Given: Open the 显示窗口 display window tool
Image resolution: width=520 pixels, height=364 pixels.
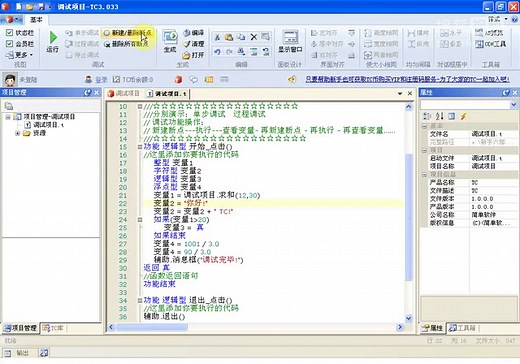Looking at the screenshot, I should (290, 41).
